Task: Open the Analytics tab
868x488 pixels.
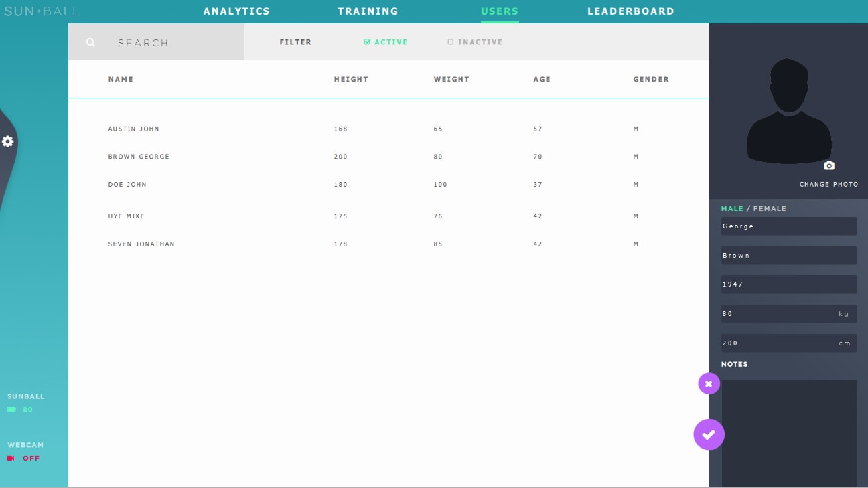Action: 236,11
